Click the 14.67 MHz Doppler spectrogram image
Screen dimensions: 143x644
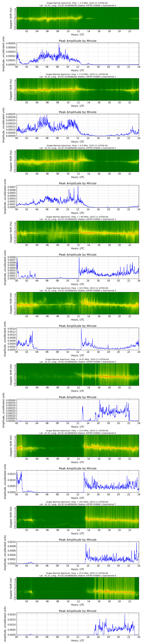pyautogui.click(x=78, y=375)
